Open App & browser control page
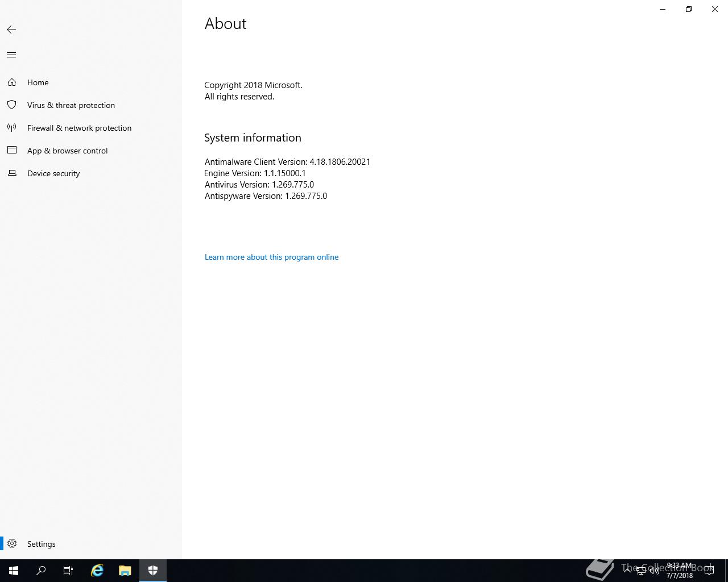The height and width of the screenshot is (582, 728). pyautogui.click(x=91, y=151)
